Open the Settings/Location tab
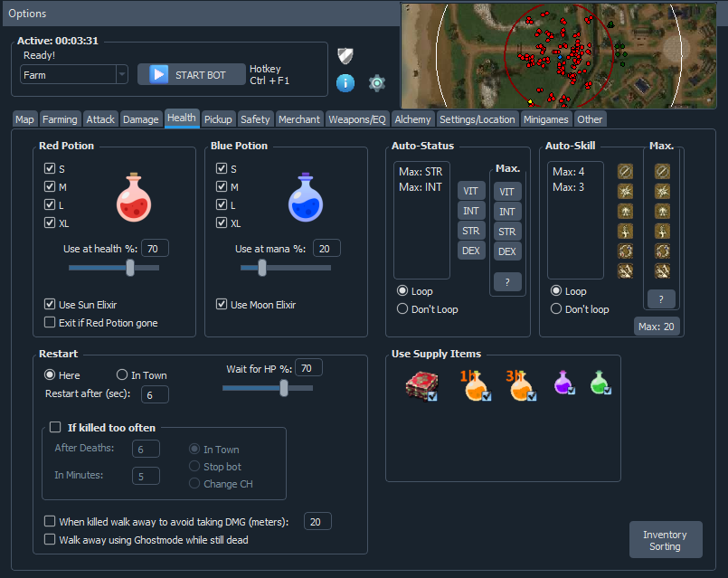 pos(477,119)
